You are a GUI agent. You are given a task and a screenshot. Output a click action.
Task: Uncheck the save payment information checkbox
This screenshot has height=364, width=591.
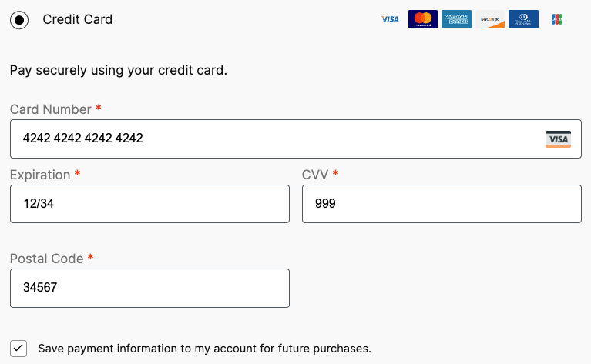[19, 348]
